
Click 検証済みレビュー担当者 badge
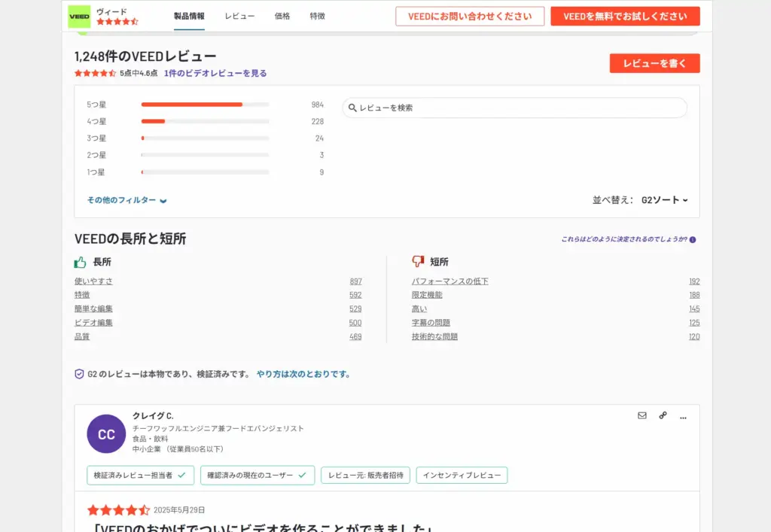(141, 476)
